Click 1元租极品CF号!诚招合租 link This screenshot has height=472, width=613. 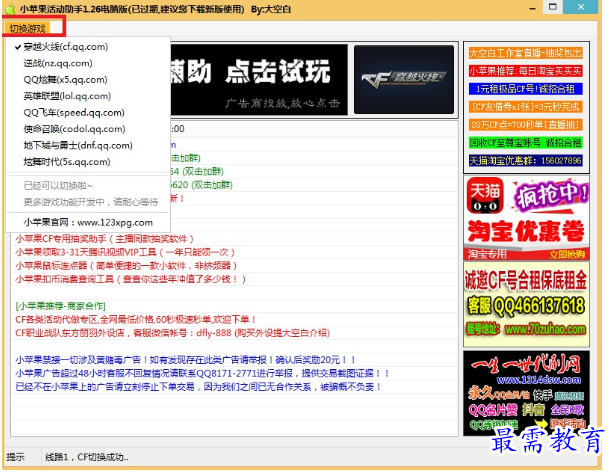(x=525, y=89)
